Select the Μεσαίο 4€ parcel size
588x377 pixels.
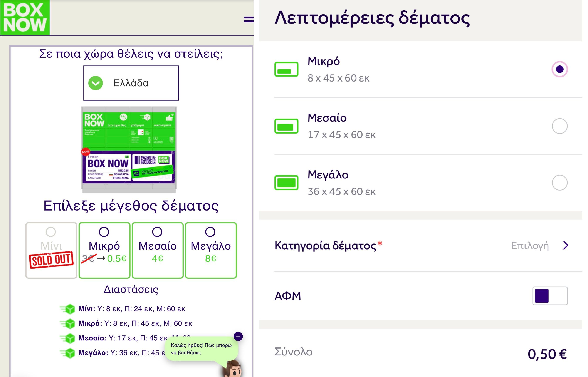[x=158, y=250]
